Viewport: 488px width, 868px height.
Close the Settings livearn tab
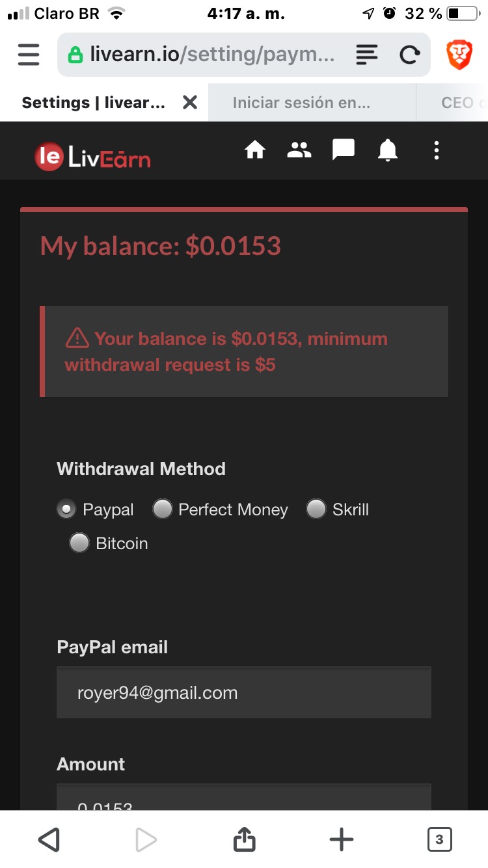pyautogui.click(x=189, y=102)
